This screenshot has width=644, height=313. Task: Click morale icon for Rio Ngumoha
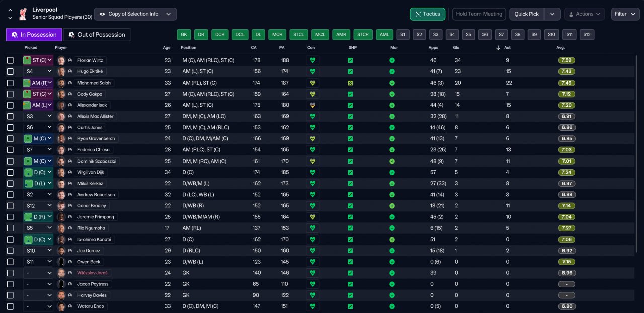[392, 228]
